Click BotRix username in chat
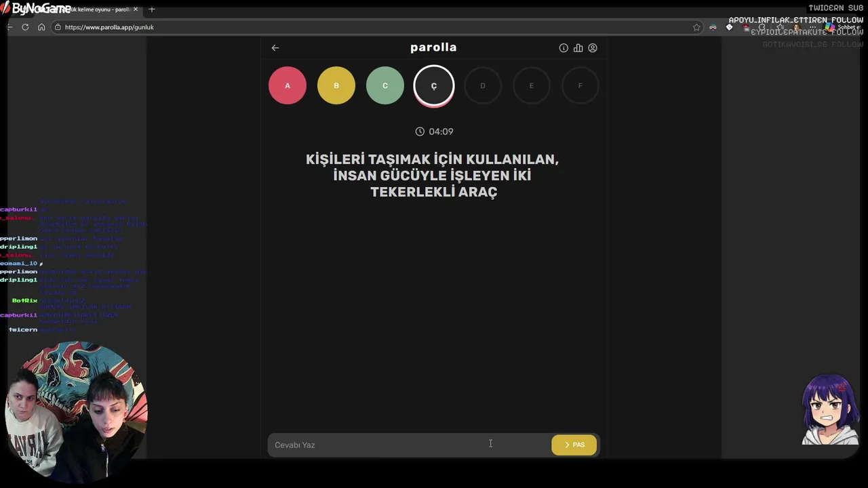 coord(24,300)
